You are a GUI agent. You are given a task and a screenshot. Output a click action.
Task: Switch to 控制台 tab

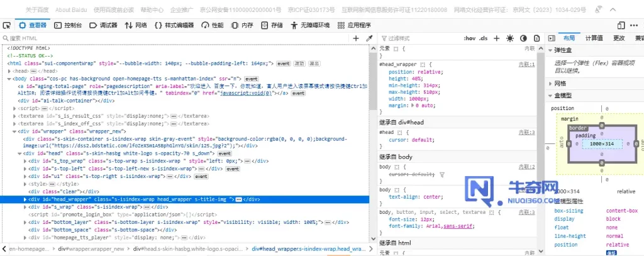coord(68,26)
